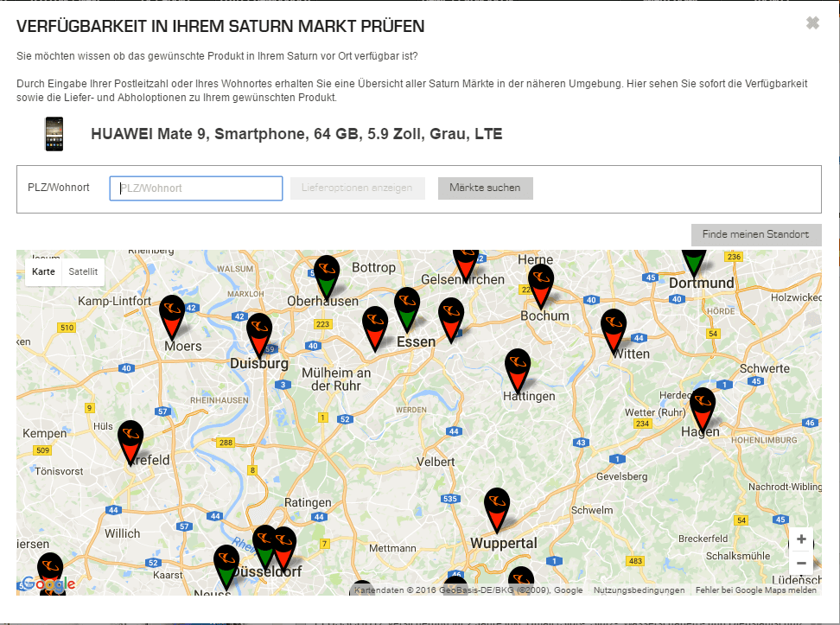Click the PLZ/Wohnort input field
This screenshot has height=625, width=840.
tap(196, 188)
